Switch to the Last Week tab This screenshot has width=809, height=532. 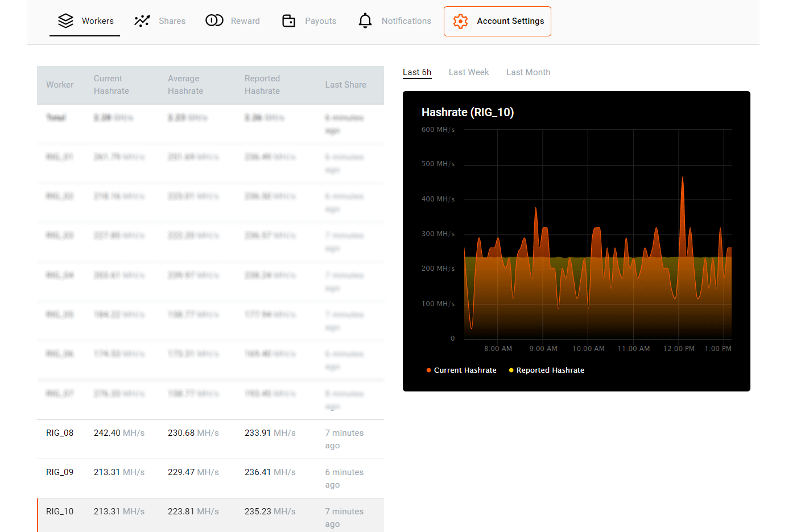[x=468, y=72]
